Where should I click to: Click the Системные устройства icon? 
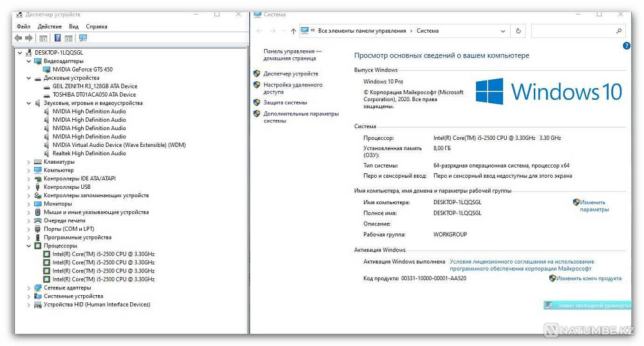(x=38, y=296)
